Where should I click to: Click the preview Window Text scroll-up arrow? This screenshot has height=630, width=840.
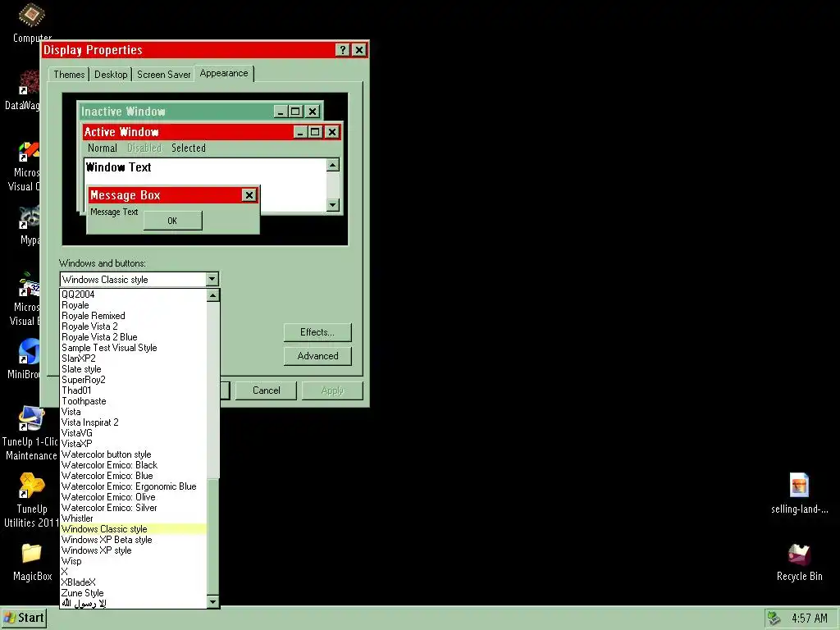333,165
